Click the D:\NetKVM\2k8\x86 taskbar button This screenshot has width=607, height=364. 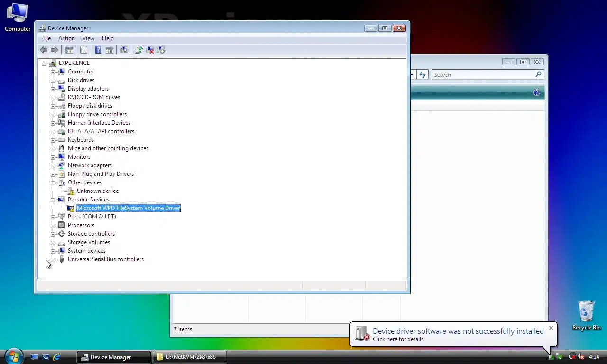(189, 357)
